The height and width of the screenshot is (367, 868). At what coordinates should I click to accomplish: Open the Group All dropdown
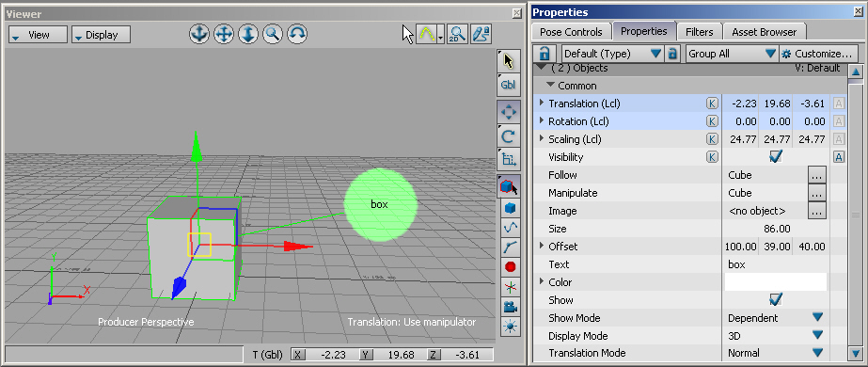[732, 54]
